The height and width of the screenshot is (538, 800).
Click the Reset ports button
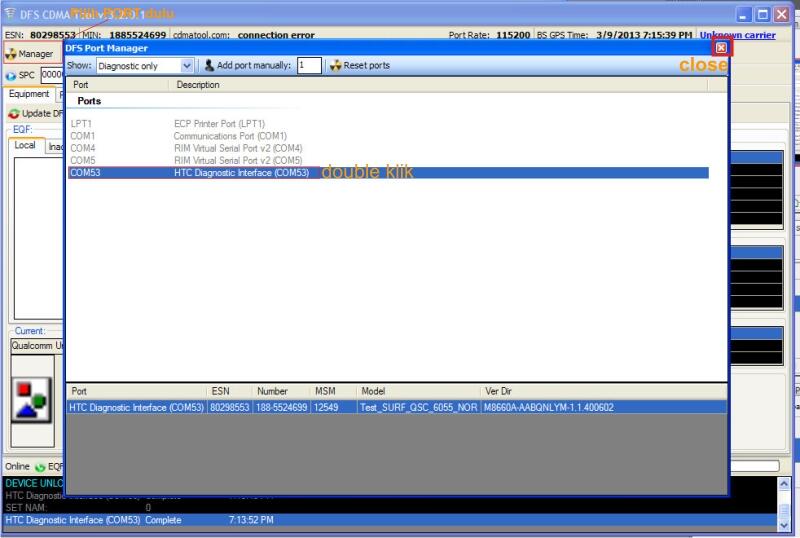coord(360,65)
